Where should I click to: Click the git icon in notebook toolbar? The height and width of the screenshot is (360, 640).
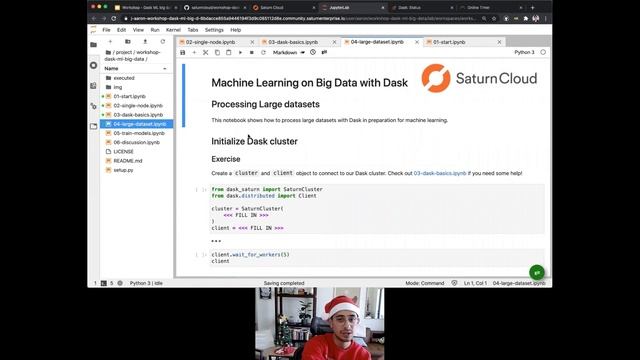324,52
